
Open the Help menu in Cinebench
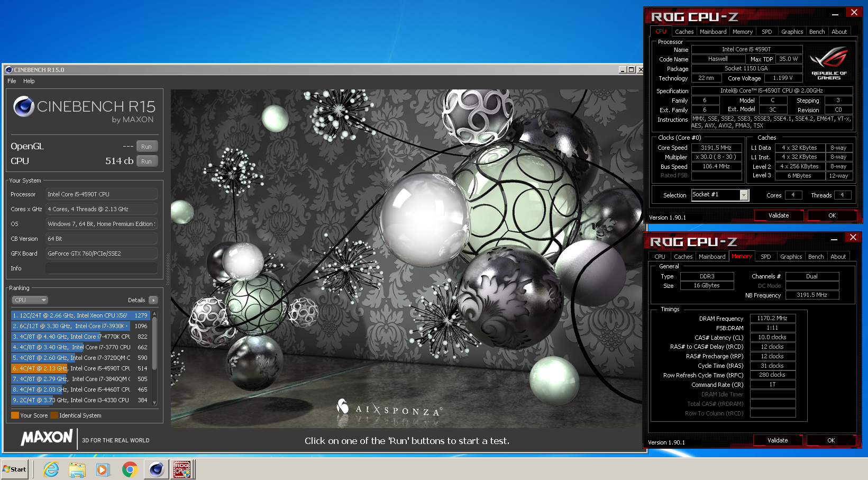click(x=29, y=81)
